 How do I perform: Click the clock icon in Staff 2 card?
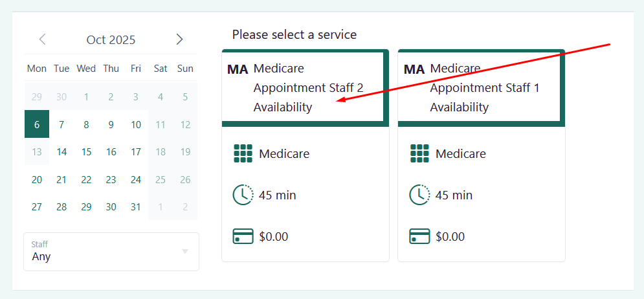(x=243, y=195)
